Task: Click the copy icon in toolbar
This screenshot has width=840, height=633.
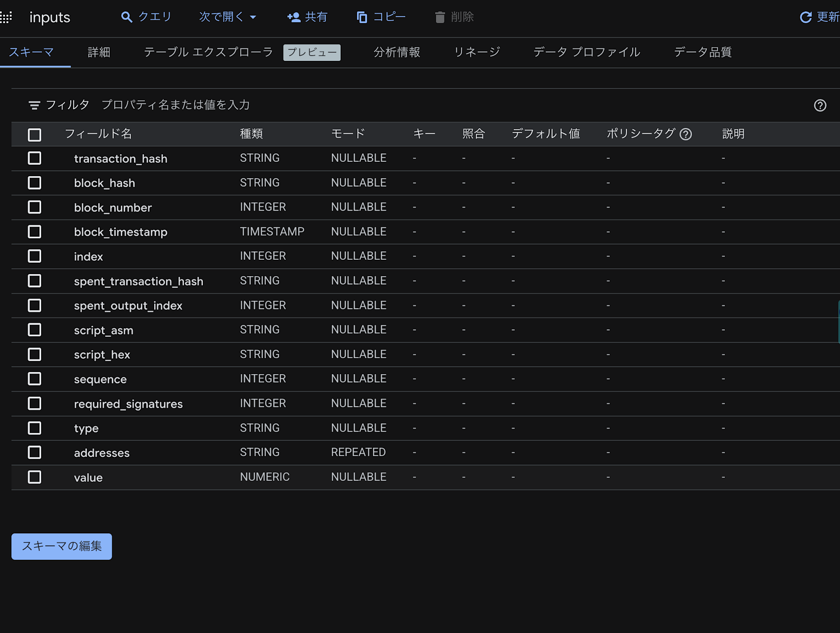Action: [x=362, y=17]
